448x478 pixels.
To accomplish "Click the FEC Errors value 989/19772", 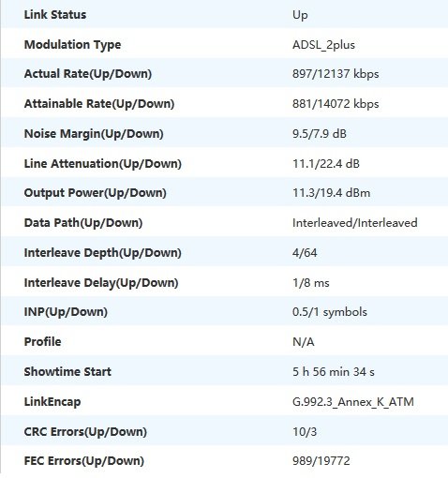I will (x=321, y=461).
